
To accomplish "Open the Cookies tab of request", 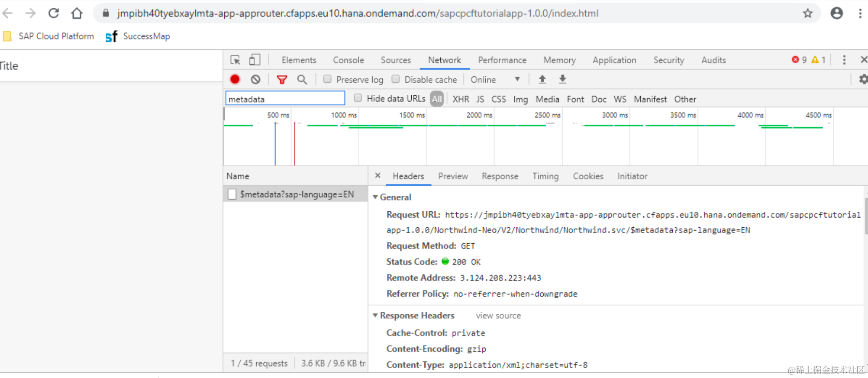I will (588, 176).
